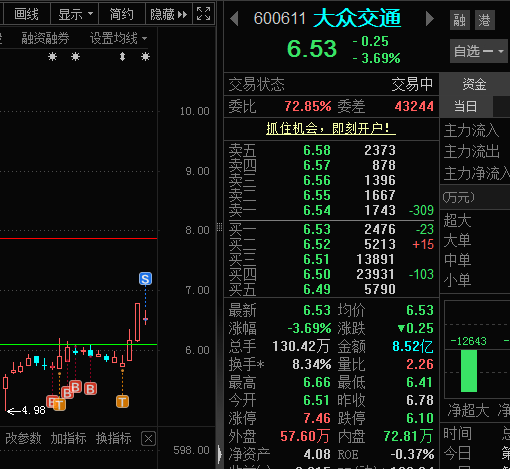Click stock name 大众交通
The image size is (510, 469).
(x=357, y=18)
